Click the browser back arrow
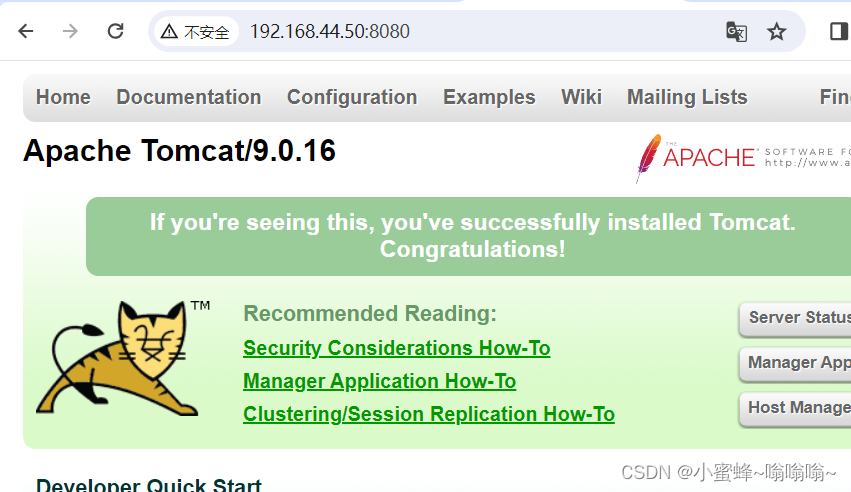 tap(26, 31)
